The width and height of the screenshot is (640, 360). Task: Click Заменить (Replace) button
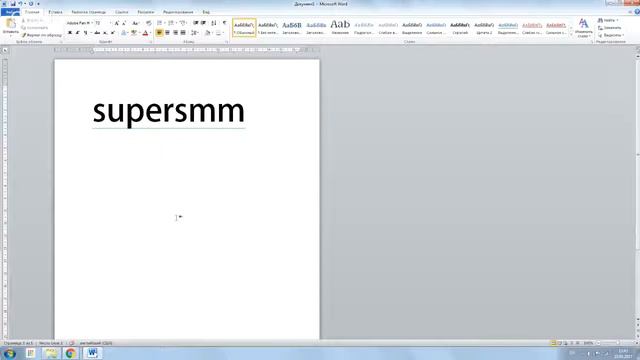pyautogui.click(x=609, y=28)
